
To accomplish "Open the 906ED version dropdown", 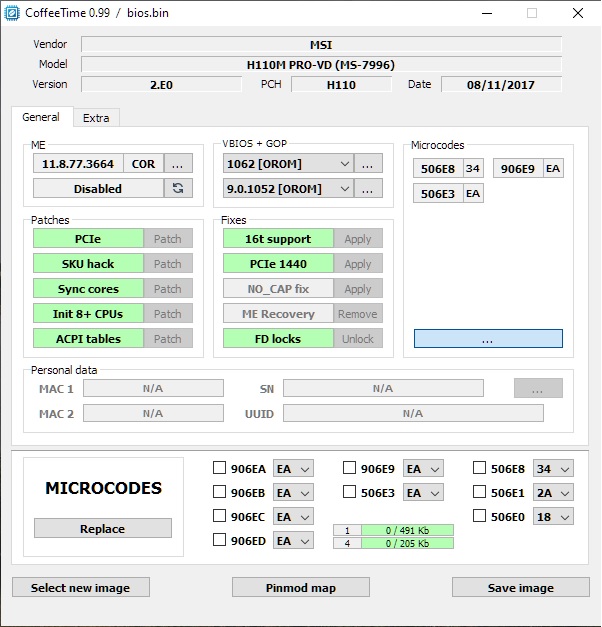I will click(x=293, y=540).
